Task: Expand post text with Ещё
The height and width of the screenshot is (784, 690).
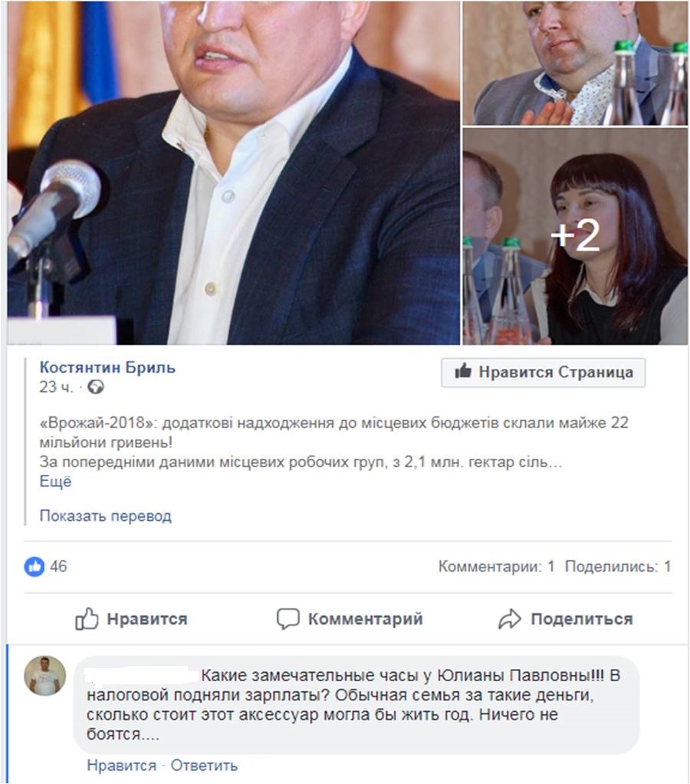Action: pos(55,482)
